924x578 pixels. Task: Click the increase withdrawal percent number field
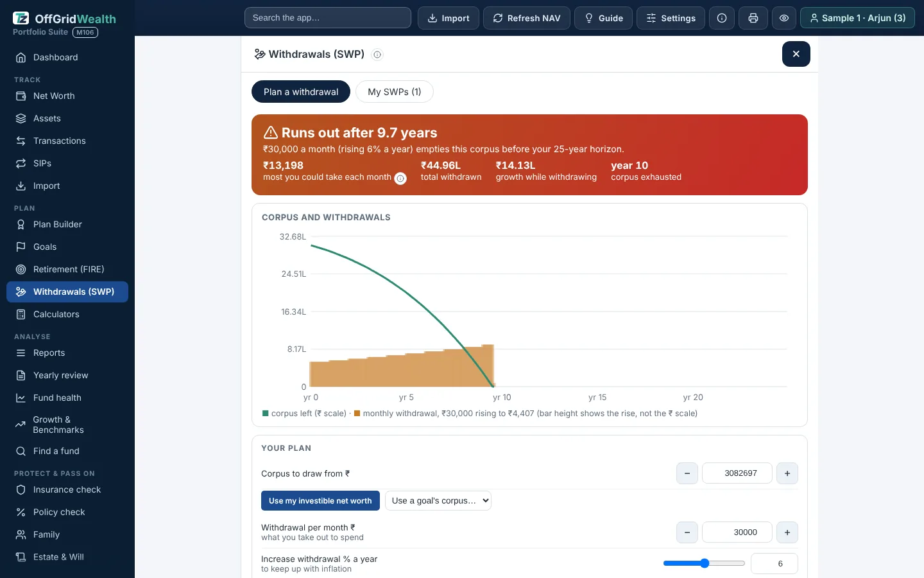pyautogui.click(x=774, y=563)
